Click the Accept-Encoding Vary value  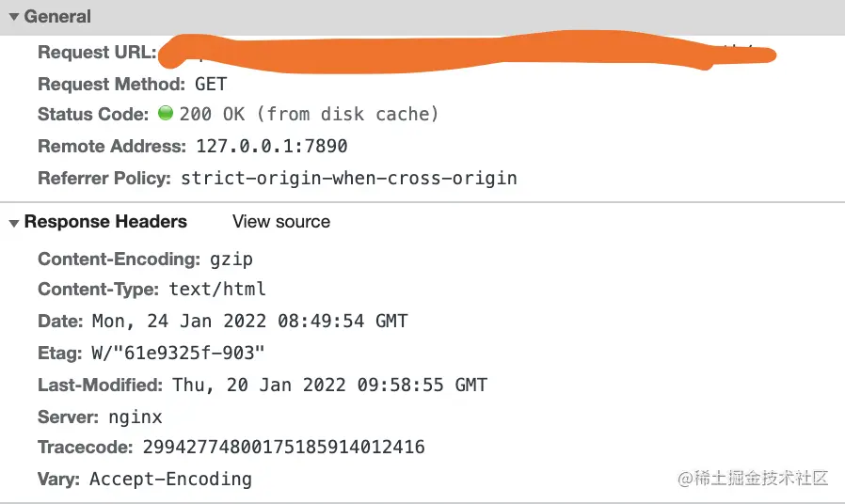(170, 480)
